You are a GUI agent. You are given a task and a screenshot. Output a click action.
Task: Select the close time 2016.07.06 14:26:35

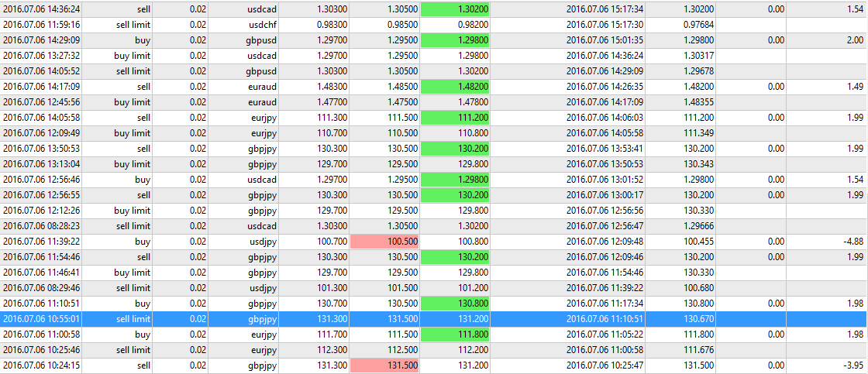(603, 87)
